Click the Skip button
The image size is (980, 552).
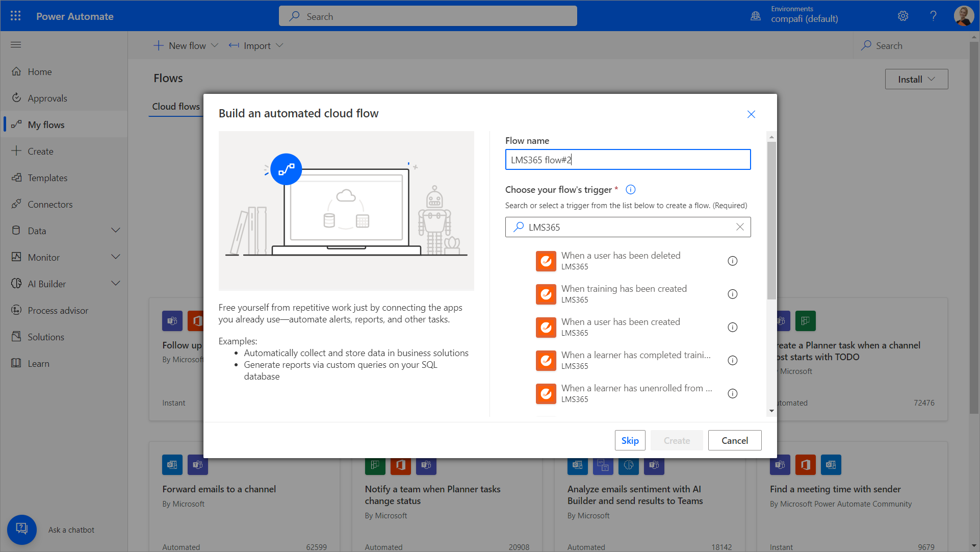[x=630, y=440]
